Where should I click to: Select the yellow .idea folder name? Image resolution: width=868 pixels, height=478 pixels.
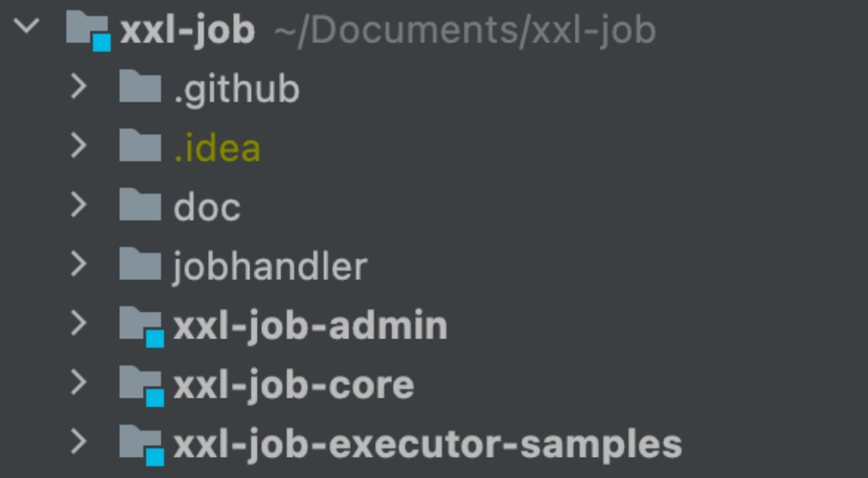217,148
